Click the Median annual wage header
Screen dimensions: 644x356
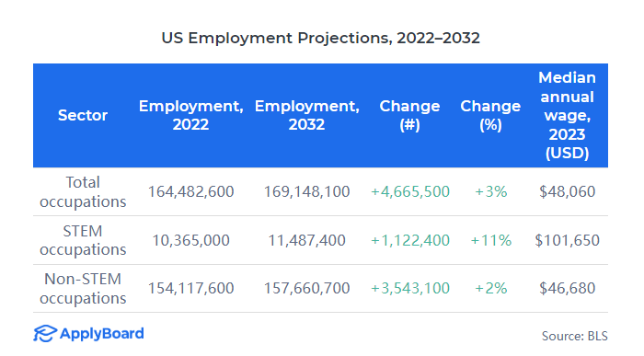click(568, 115)
